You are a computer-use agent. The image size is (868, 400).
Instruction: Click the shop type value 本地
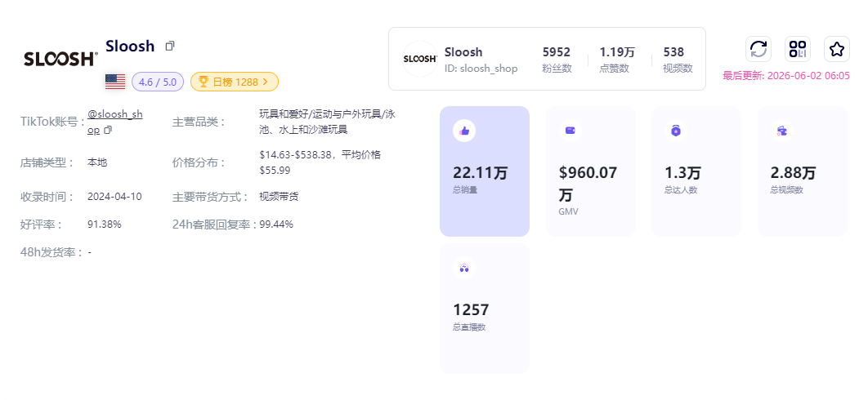pyautogui.click(x=97, y=162)
